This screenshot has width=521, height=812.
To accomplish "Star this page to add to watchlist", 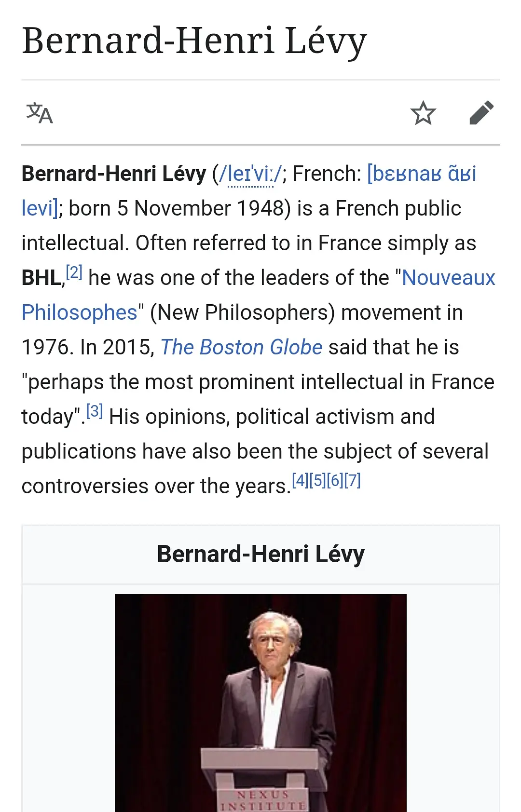I will [x=423, y=113].
